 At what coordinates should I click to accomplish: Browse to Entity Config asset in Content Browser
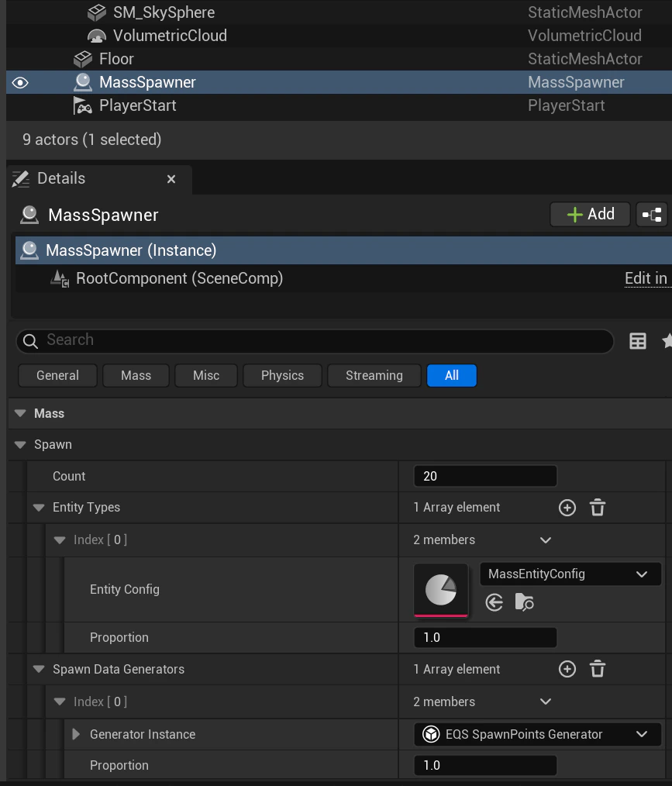pyautogui.click(x=524, y=602)
